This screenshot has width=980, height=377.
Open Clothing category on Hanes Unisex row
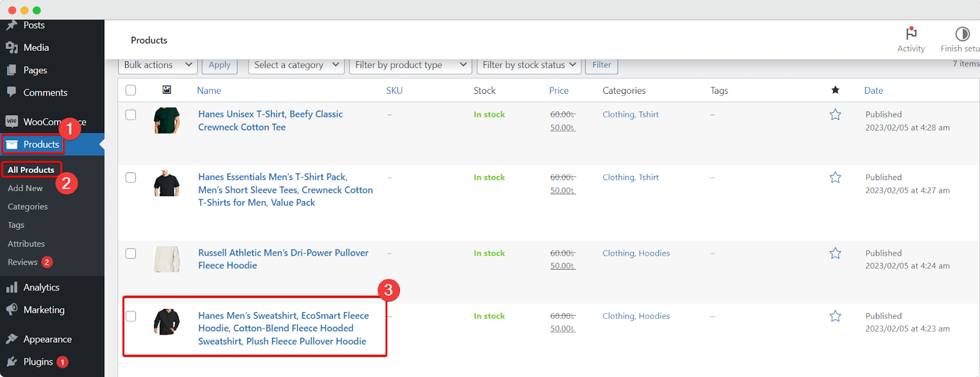point(618,115)
